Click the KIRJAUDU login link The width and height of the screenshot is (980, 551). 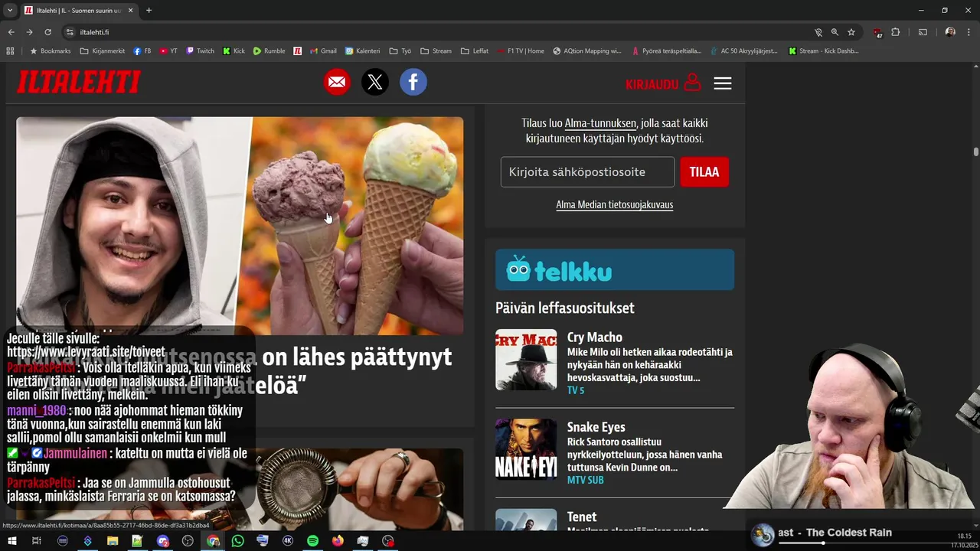pos(663,83)
